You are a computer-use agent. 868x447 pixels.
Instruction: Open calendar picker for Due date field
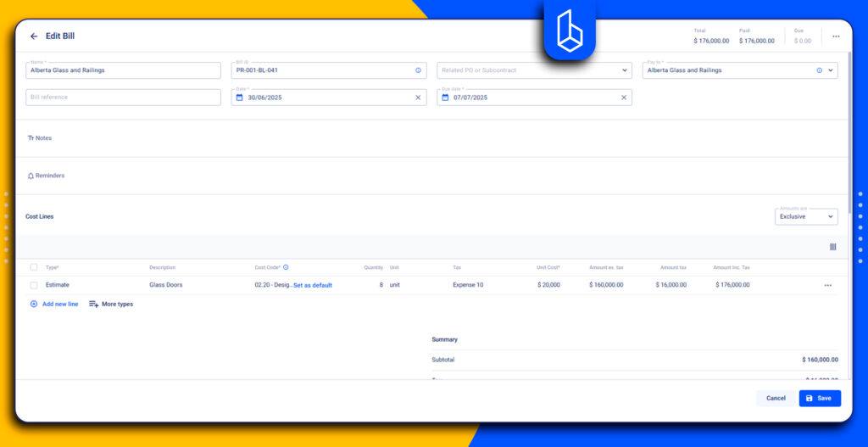click(445, 98)
